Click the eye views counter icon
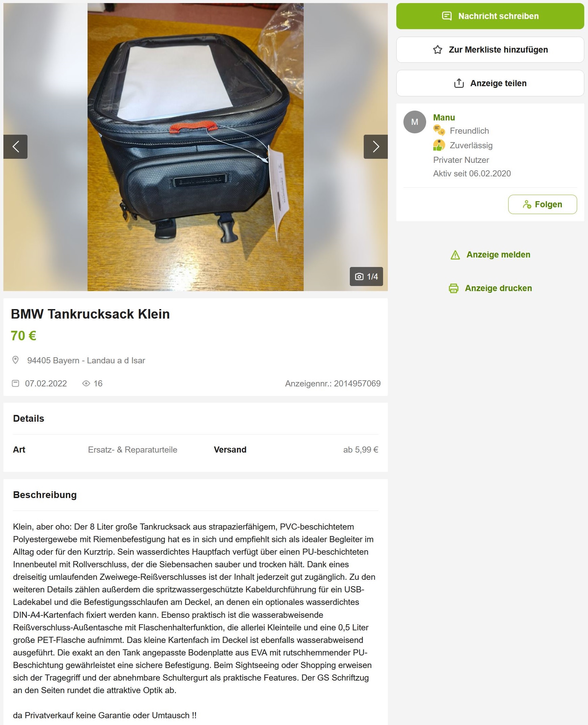588x725 pixels. (86, 383)
